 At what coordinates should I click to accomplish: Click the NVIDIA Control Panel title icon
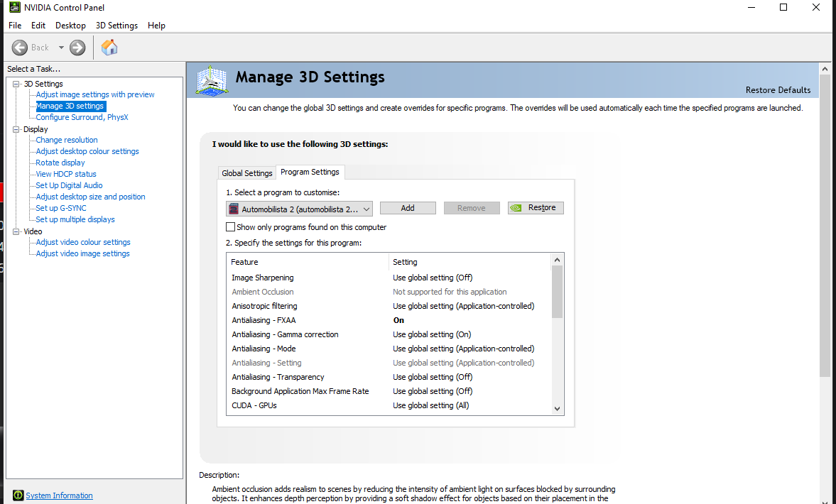15,8
